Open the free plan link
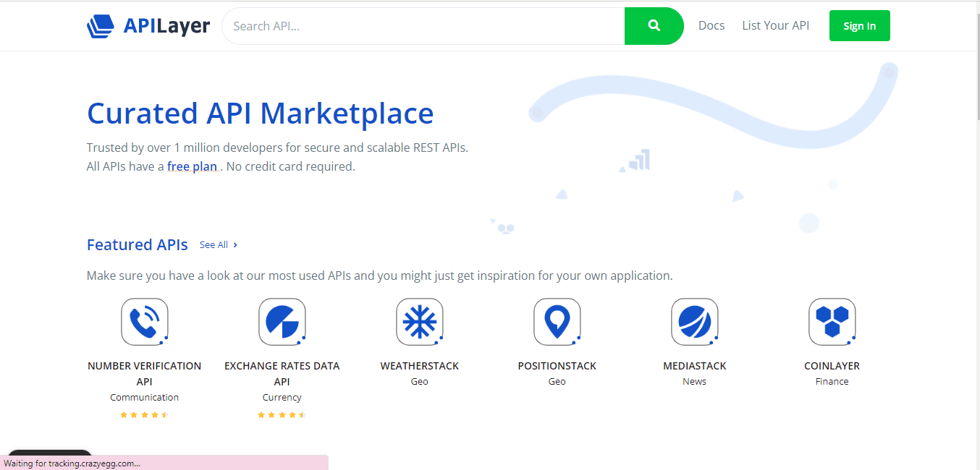Image resolution: width=980 pixels, height=470 pixels. click(192, 166)
